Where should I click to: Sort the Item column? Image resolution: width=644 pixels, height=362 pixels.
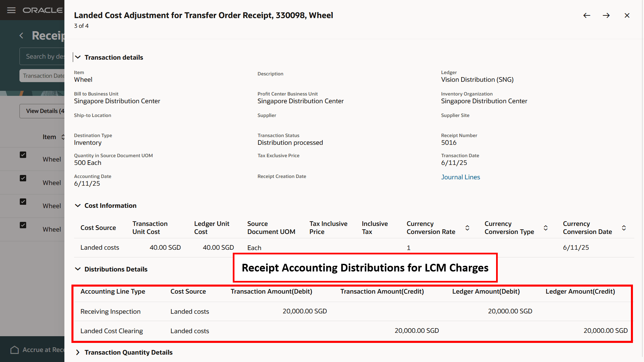tap(63, 137)
